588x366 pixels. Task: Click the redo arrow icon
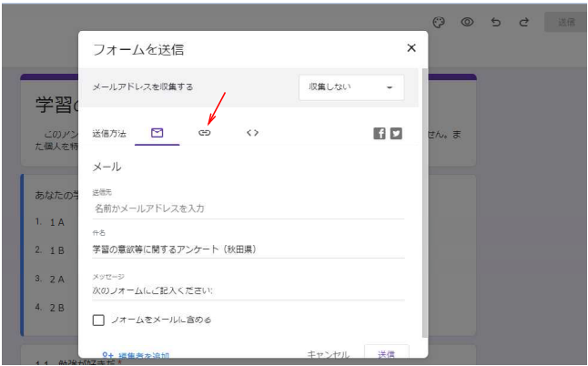coord(524,23)
